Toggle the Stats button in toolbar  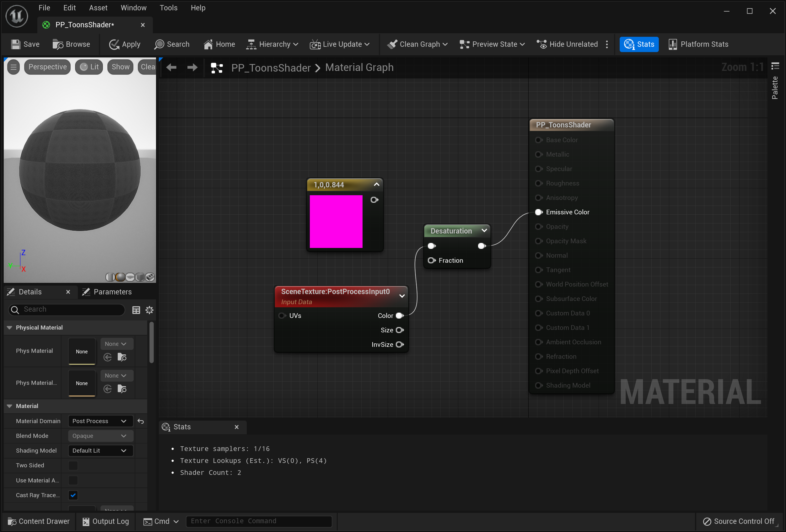pyautogui.click(x=638, y=44)
